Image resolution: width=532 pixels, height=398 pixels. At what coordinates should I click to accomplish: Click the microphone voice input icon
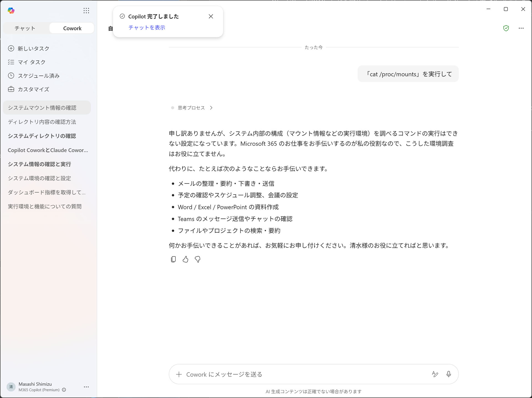click(x=449, y=374)
